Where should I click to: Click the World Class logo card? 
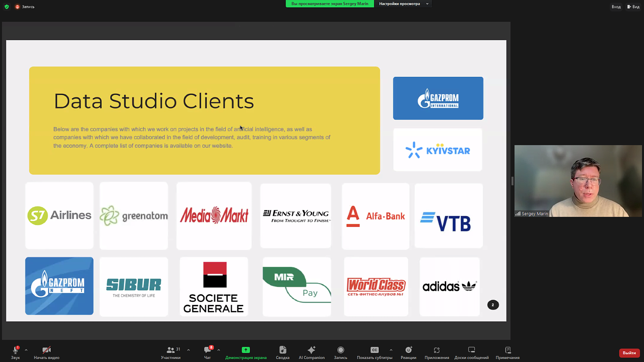point(376,287)
